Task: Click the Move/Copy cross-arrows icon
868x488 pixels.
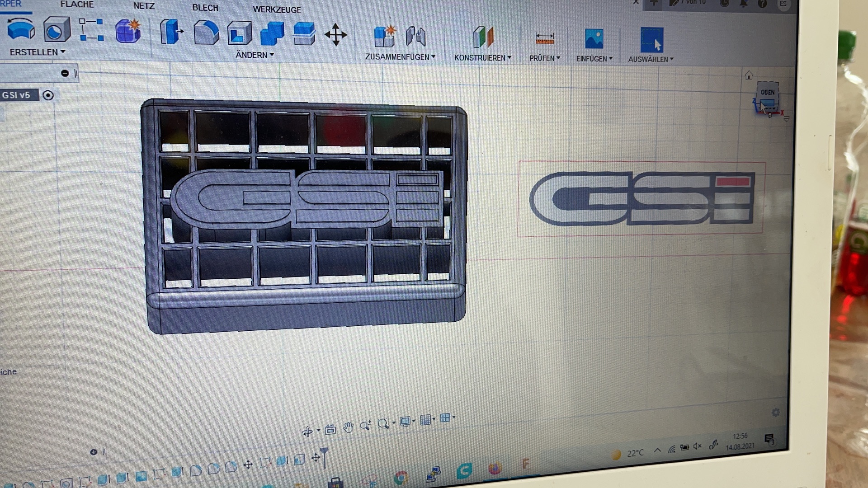Action: [335, 35]
